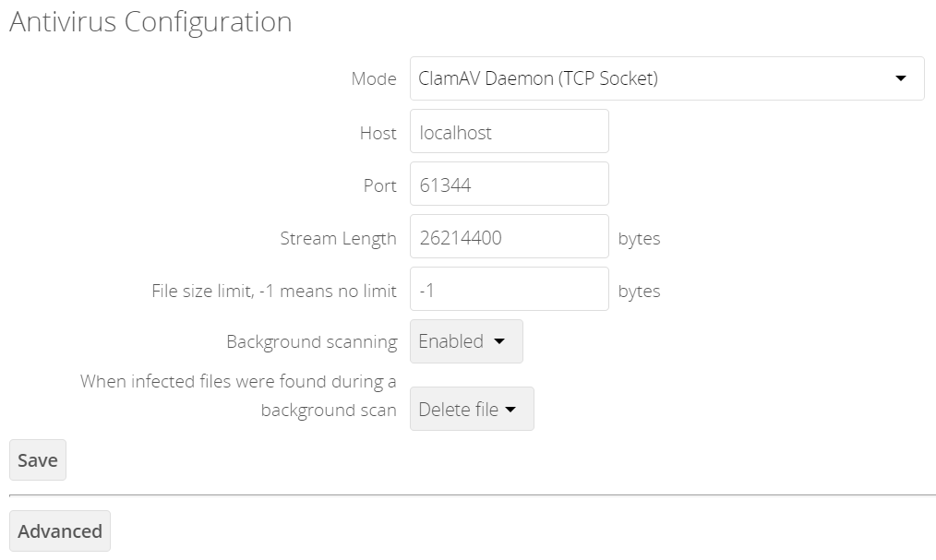Click the File size limit label
Viewport: 936px width, 560px height.
tap(273, 291)
